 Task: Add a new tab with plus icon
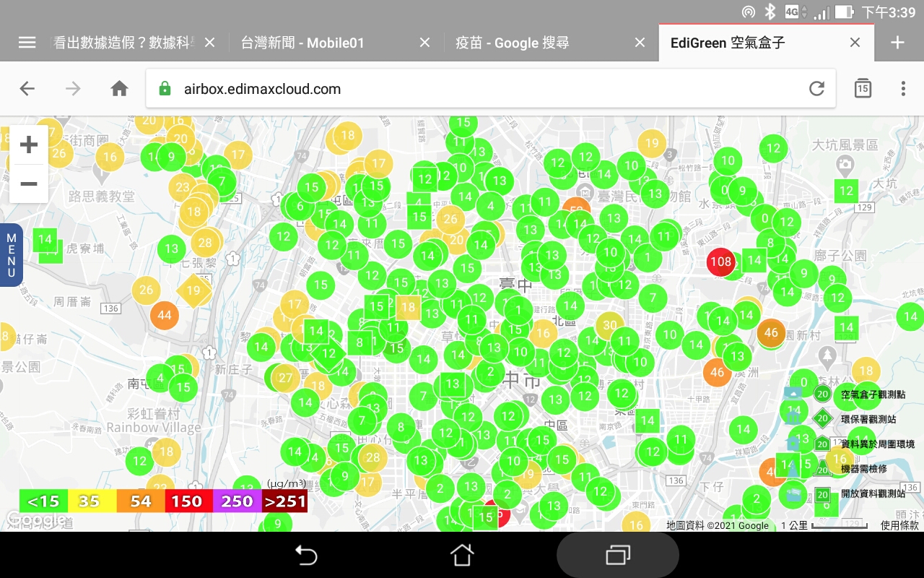point(897,43)
